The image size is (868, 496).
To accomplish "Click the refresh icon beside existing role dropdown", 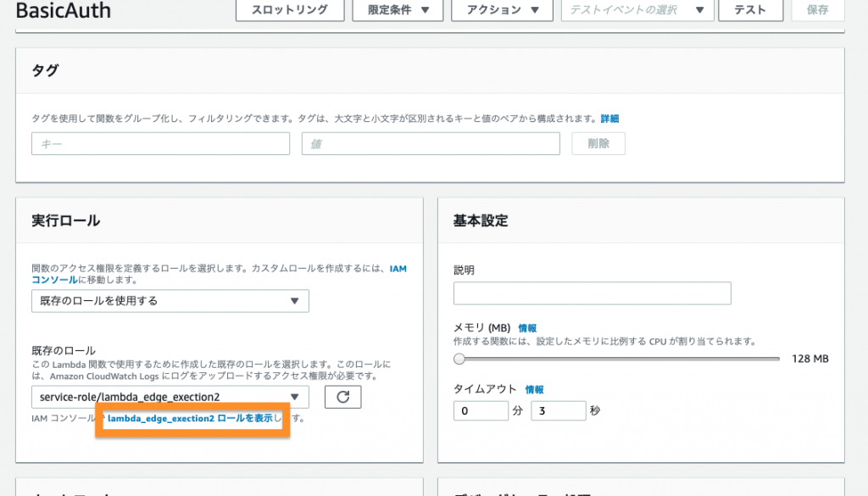I will 342,397.
